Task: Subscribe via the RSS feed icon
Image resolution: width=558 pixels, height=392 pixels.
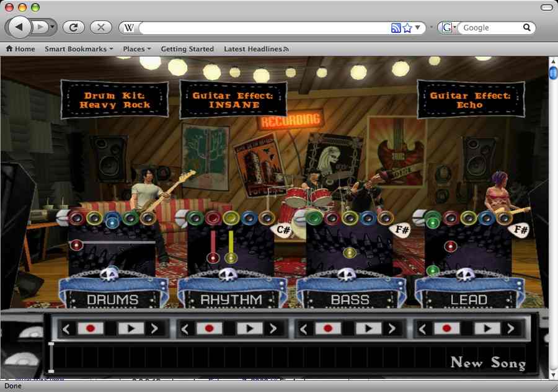Action: click(396, 28)
